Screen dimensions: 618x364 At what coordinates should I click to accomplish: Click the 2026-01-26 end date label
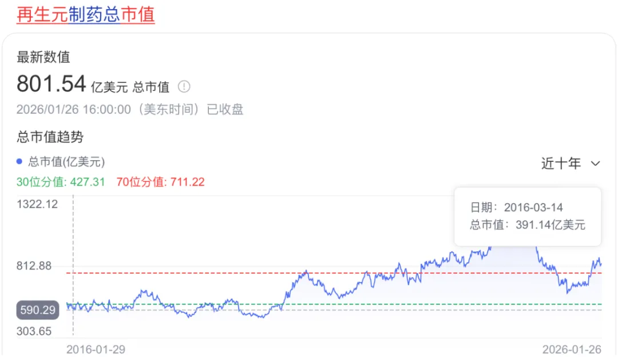pyautogui.click(x=572, y=349)
